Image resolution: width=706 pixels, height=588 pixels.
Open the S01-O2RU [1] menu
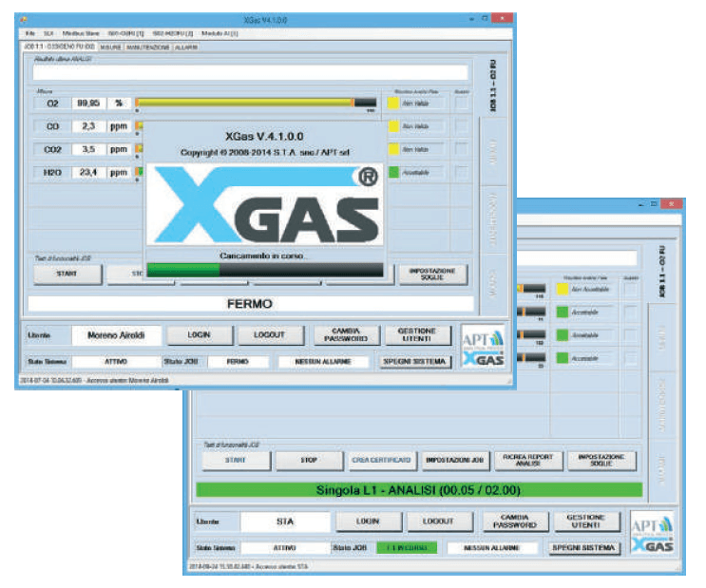[x=126, y=33]
